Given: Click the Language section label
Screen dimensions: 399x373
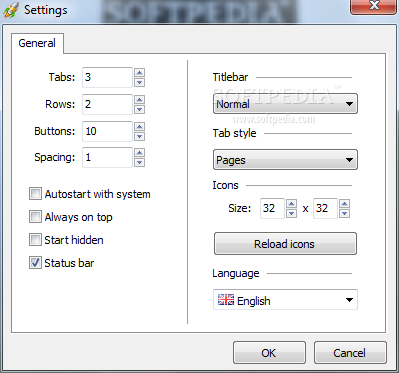Looking at the screenshot, I should pyautogui.click(x=236, y=273).
